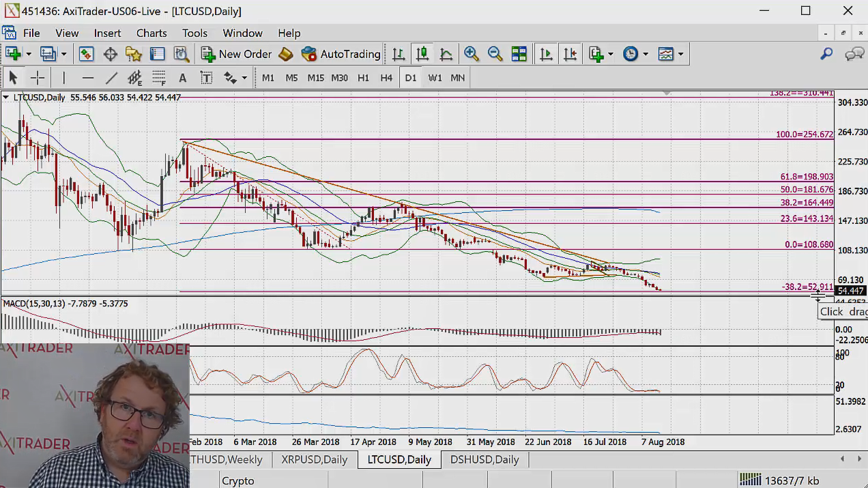Open the Navigator panel
Image resolution: width=868 pixels, height=488 pixels.
(134, 54)
